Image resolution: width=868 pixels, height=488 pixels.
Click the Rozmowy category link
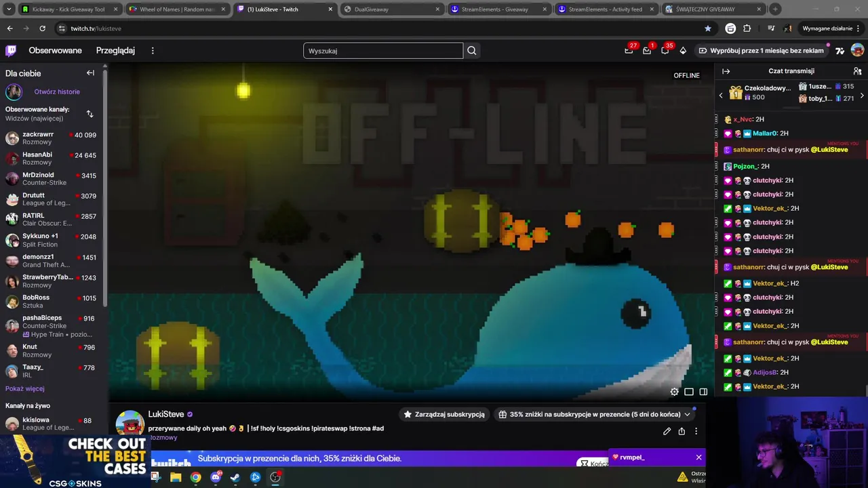[163, 438]
